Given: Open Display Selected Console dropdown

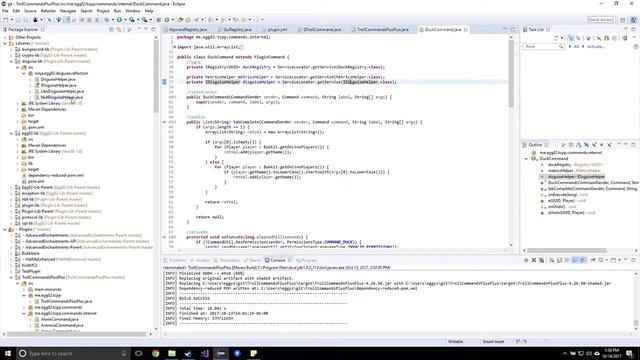Looking at the screenshot, I should pos(607,260).
